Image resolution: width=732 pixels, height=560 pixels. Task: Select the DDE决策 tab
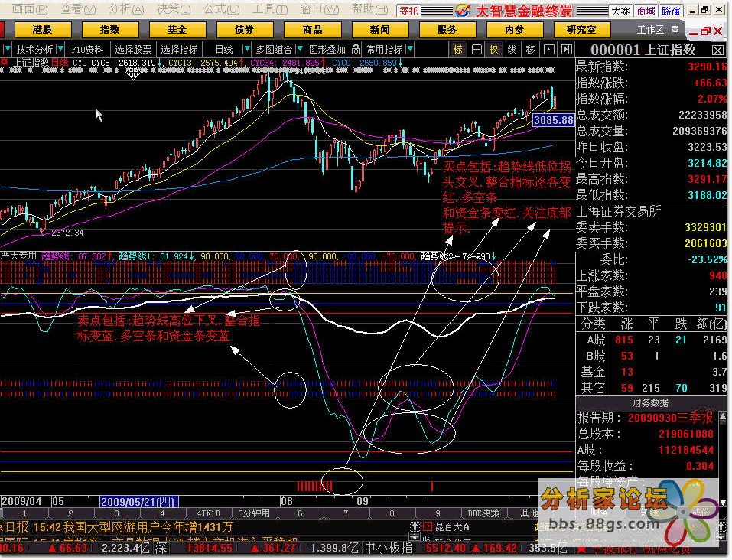coord(483,513)
